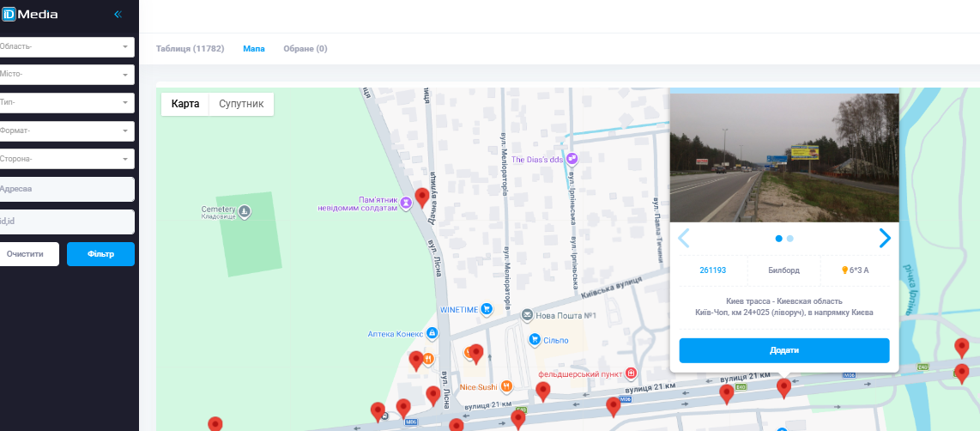Click the Cemetery map icon

[x=245, y=211]
